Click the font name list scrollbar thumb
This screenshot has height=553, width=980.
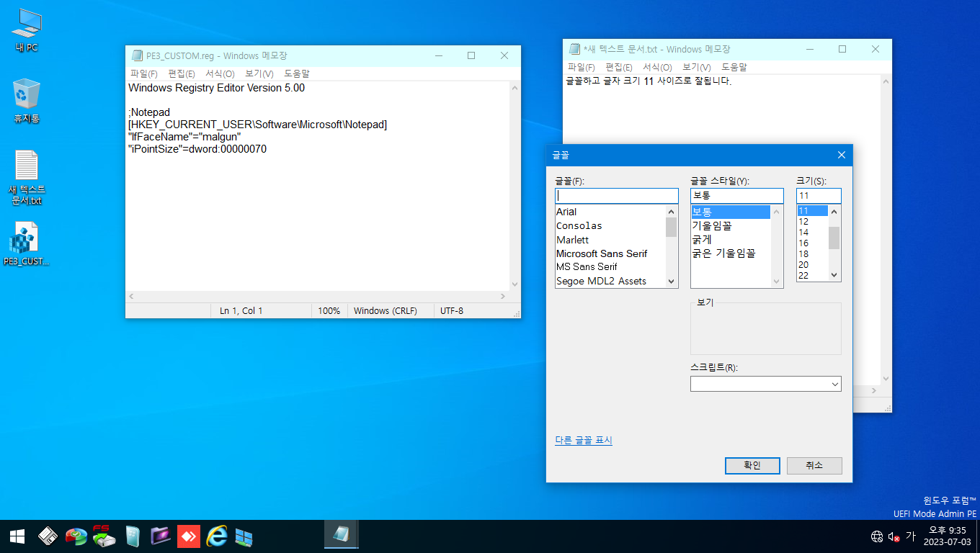(672, 228)
